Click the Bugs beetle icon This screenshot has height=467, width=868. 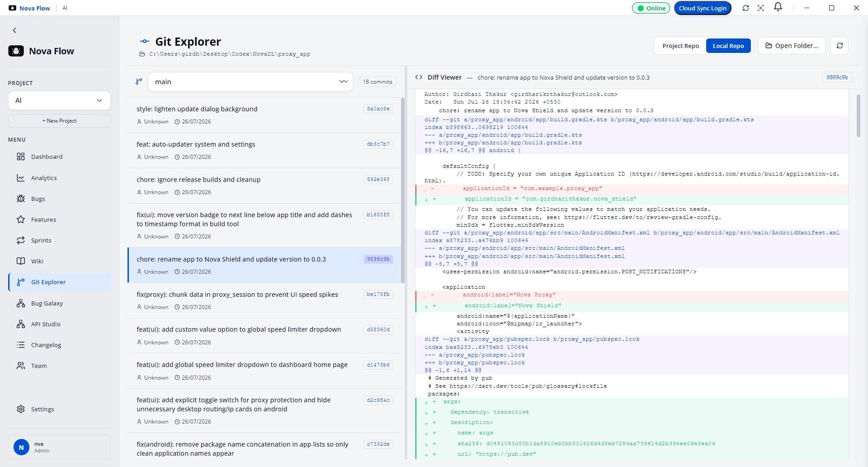[x=21, y=199]
